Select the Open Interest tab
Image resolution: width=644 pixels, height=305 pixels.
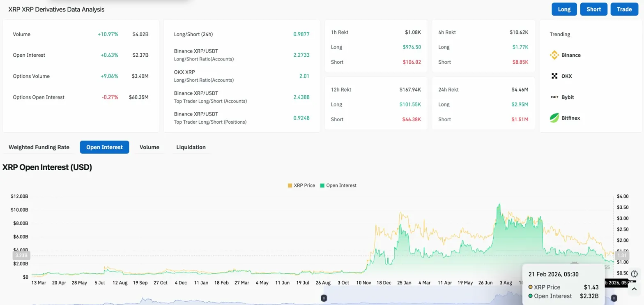104,147
